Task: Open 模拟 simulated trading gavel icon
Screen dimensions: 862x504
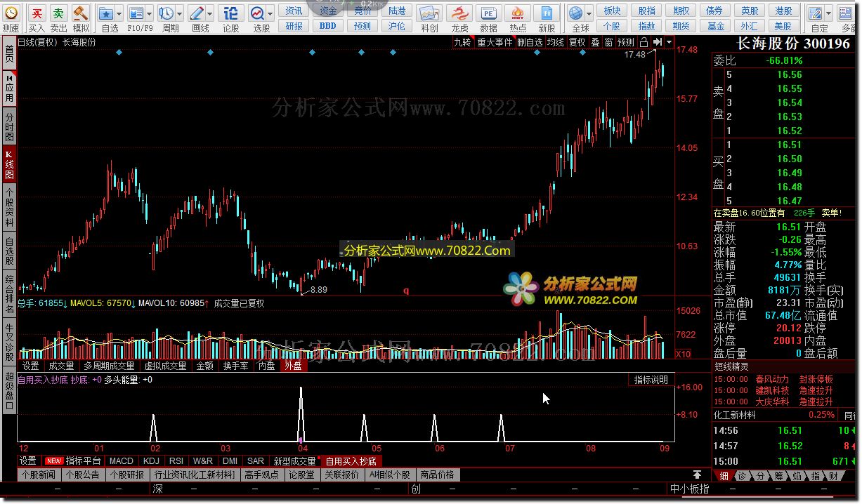Action: click(x=81, y=13)
